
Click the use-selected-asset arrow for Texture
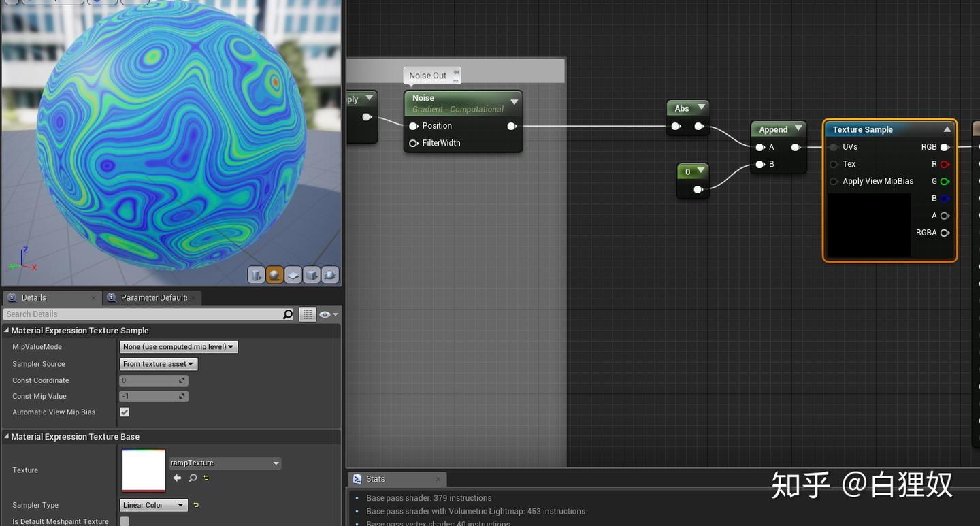(177, 478)
